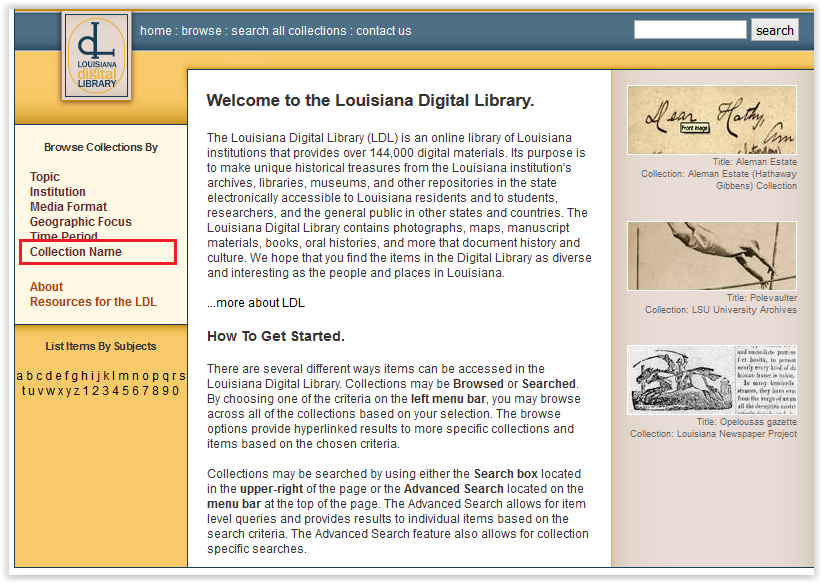List subjects starting with letter t

coord(24,391)
